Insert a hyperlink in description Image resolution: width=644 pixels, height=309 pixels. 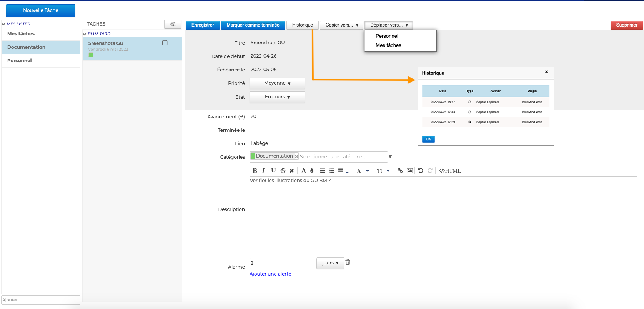tap(400, 171)
